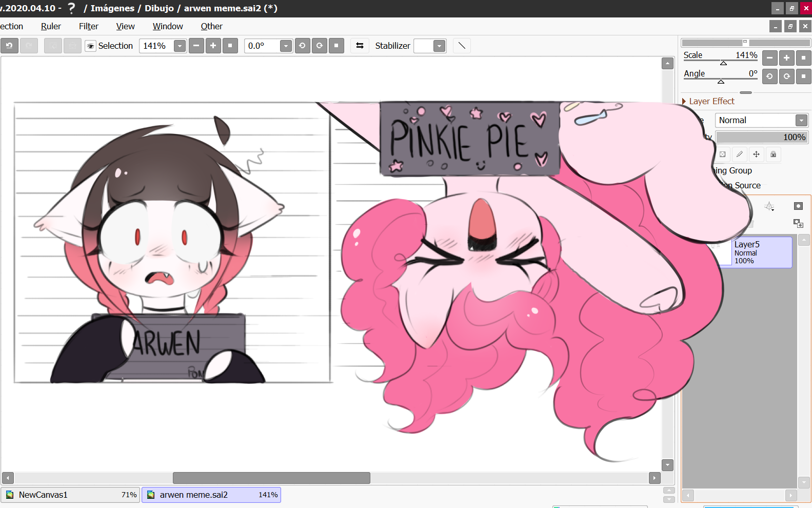Click the Undo button in the toolbar

[x=9, y=46]
